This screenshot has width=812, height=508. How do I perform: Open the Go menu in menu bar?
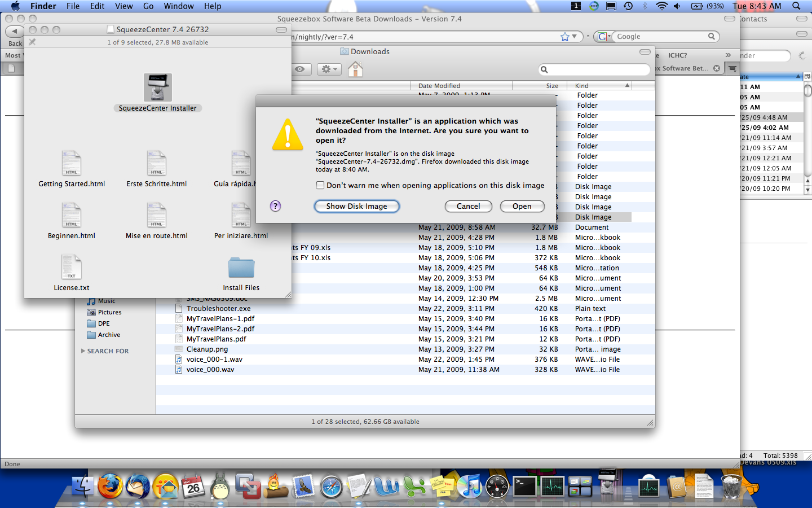coord(148,6)
